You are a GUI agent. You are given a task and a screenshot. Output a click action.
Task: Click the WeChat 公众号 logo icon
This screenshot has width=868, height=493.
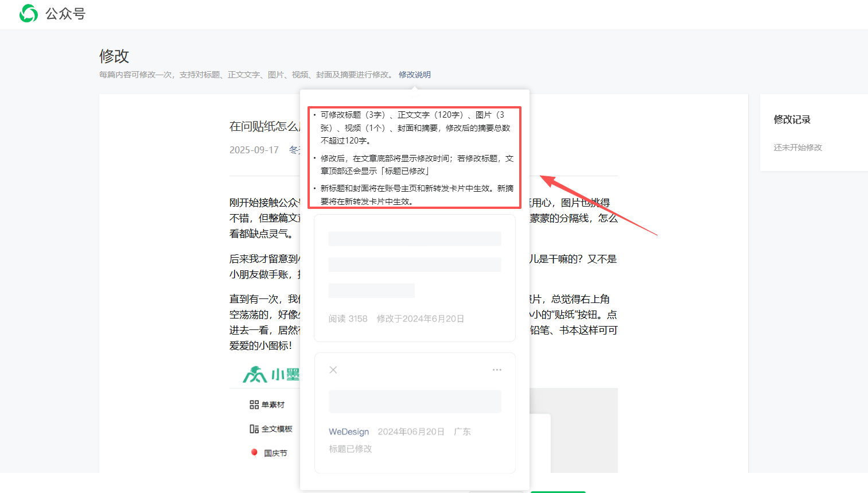click(x=28, y=13)
